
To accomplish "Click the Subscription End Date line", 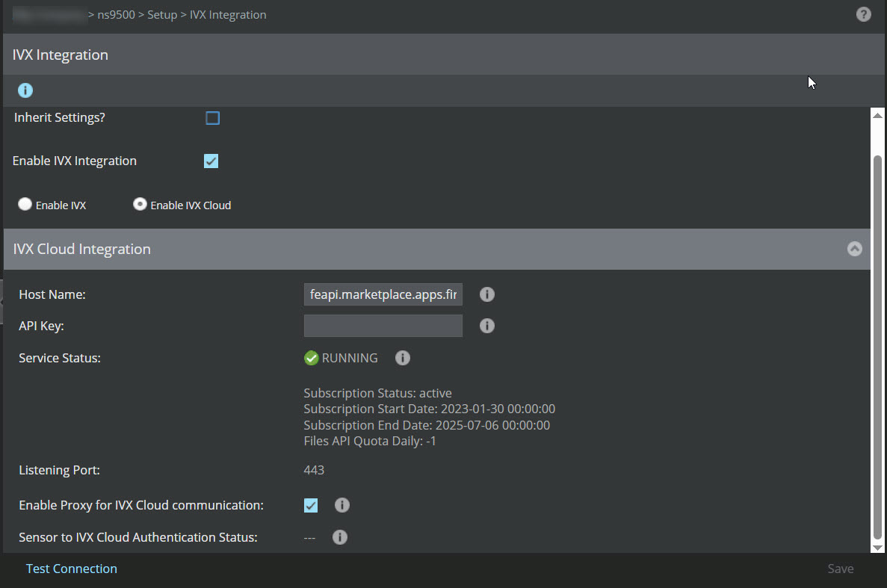I will [427, 425].
